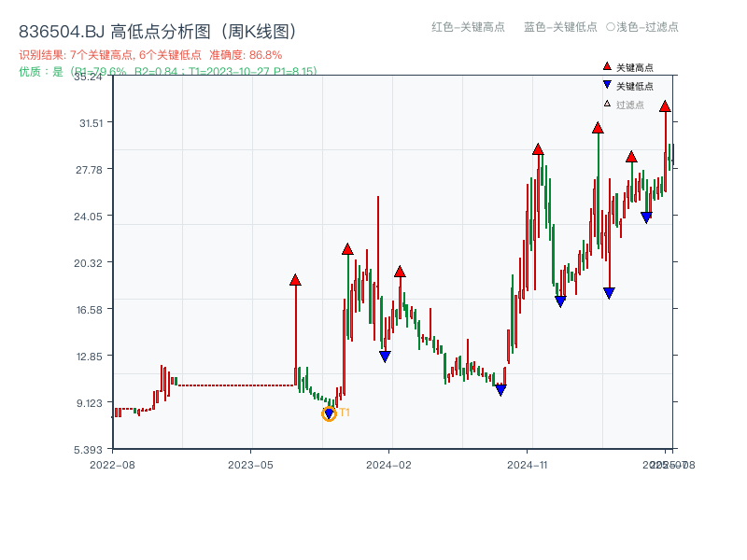Click the 35.24 value on the price axis
Screen dimensions: 747x560
tap(90, 77)
